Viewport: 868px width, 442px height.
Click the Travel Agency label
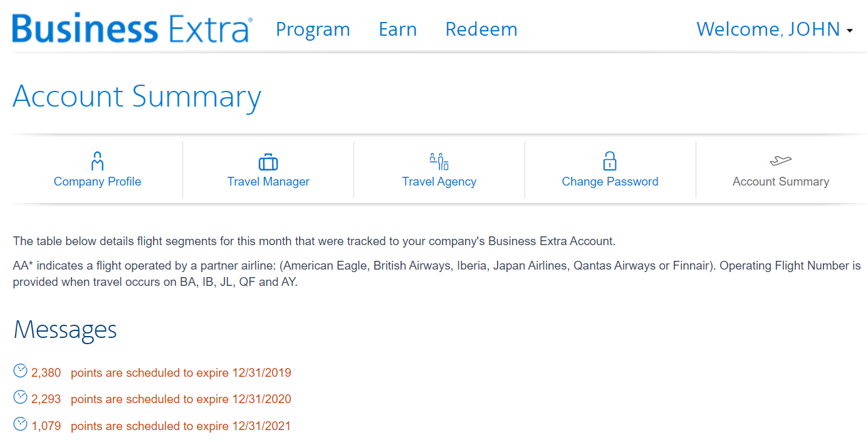(x=439, y=181)
